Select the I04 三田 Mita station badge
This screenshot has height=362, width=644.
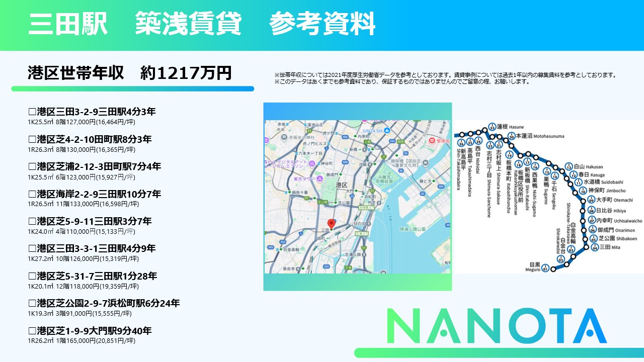[595, 247]
